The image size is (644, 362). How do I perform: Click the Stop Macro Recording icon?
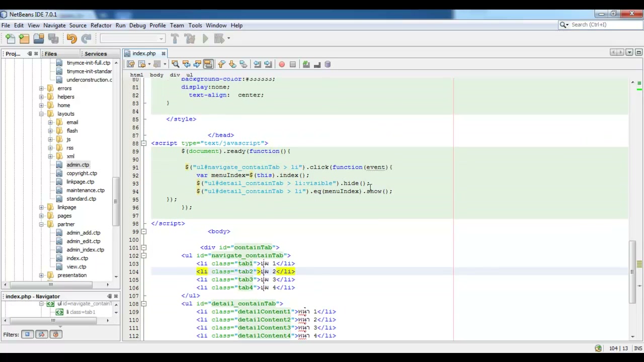293,64
